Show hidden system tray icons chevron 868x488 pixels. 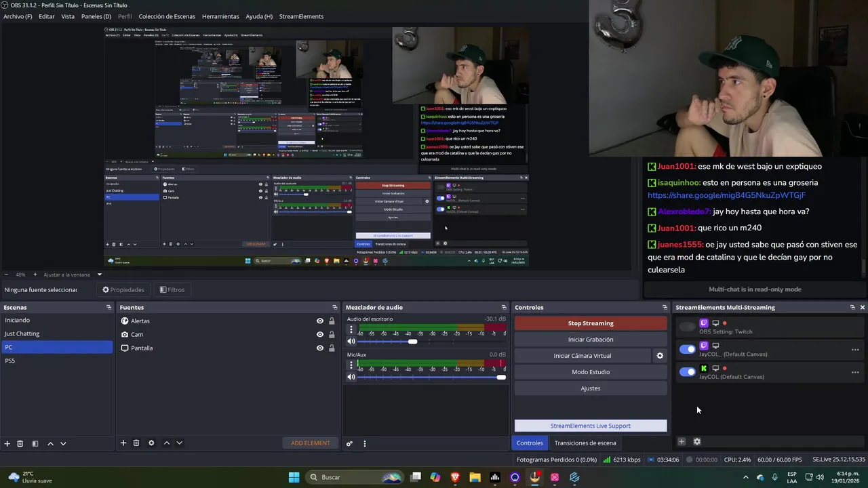(x=747, y=477)
